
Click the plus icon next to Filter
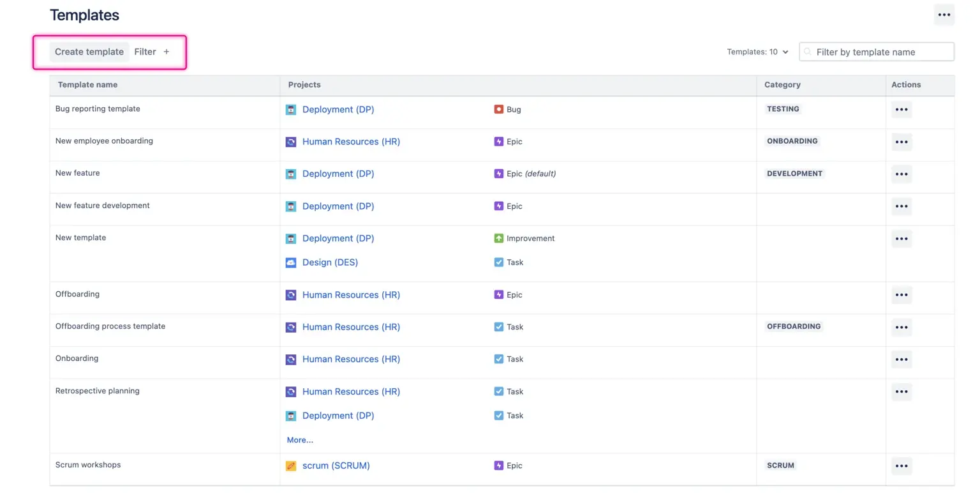167,52
